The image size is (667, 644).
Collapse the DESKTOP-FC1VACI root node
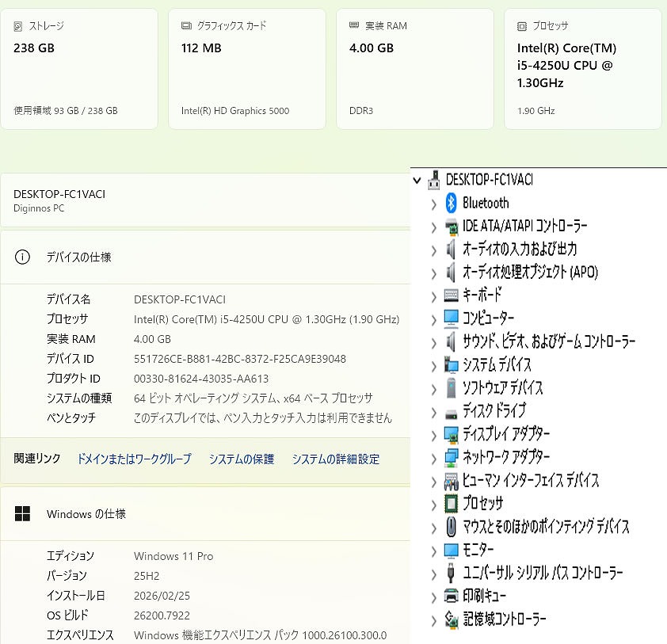pyautogui.click(x=417, y=181)
